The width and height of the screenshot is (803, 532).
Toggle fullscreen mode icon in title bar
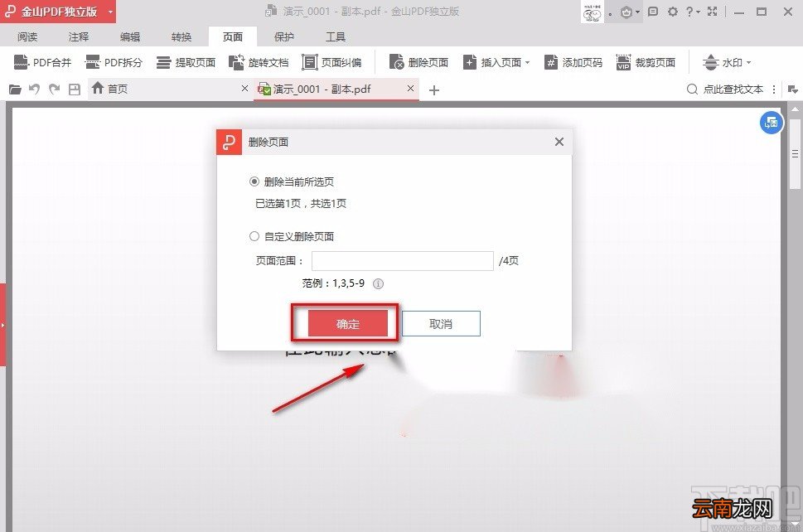click(x=713, y=12)
